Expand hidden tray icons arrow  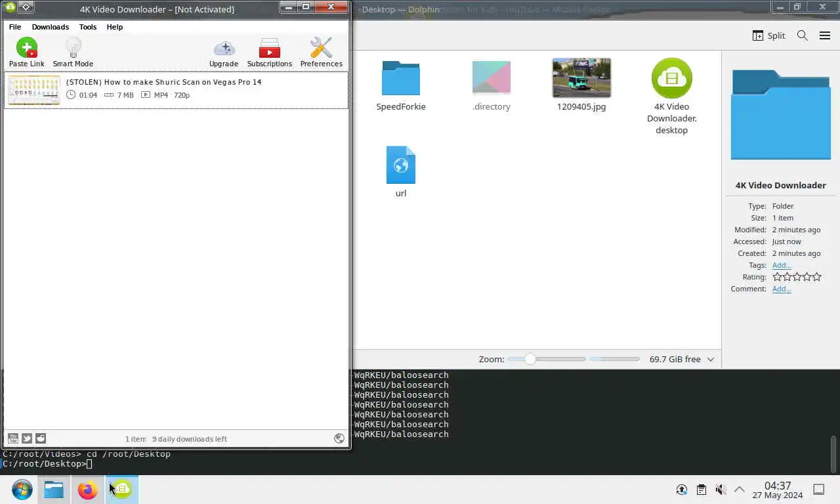[x=739, y=490]
